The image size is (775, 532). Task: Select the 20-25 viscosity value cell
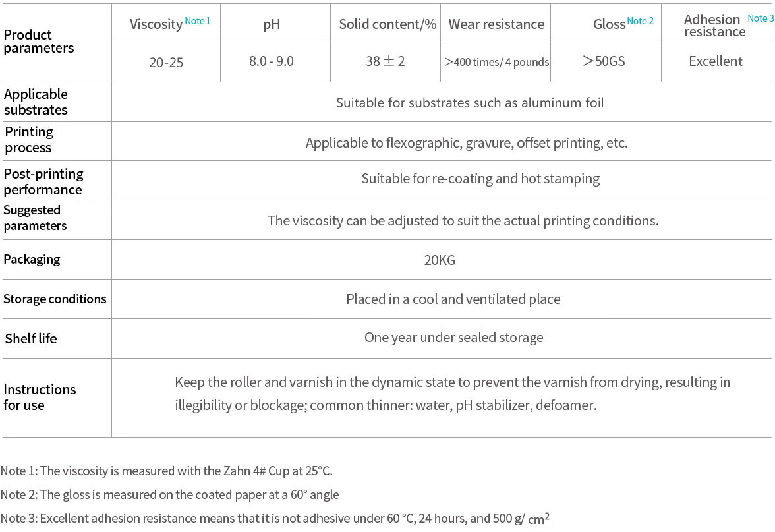(x=166, y=63)
